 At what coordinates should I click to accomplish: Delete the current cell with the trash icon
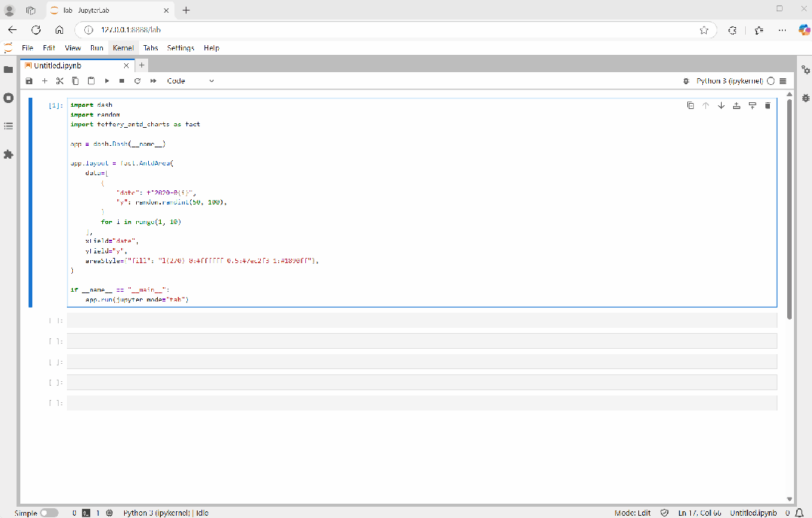[x=768, y=106]
